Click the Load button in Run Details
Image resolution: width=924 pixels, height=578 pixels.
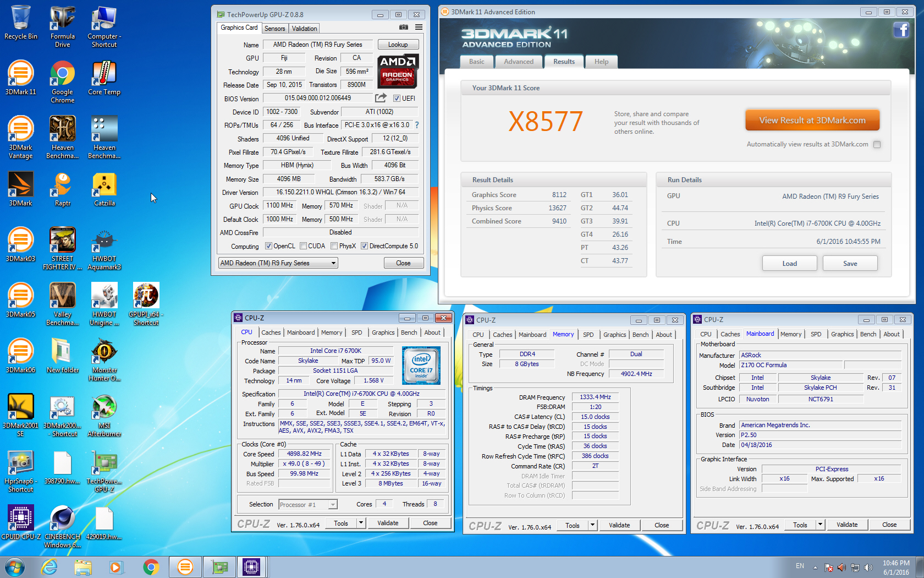pos(789,264)
